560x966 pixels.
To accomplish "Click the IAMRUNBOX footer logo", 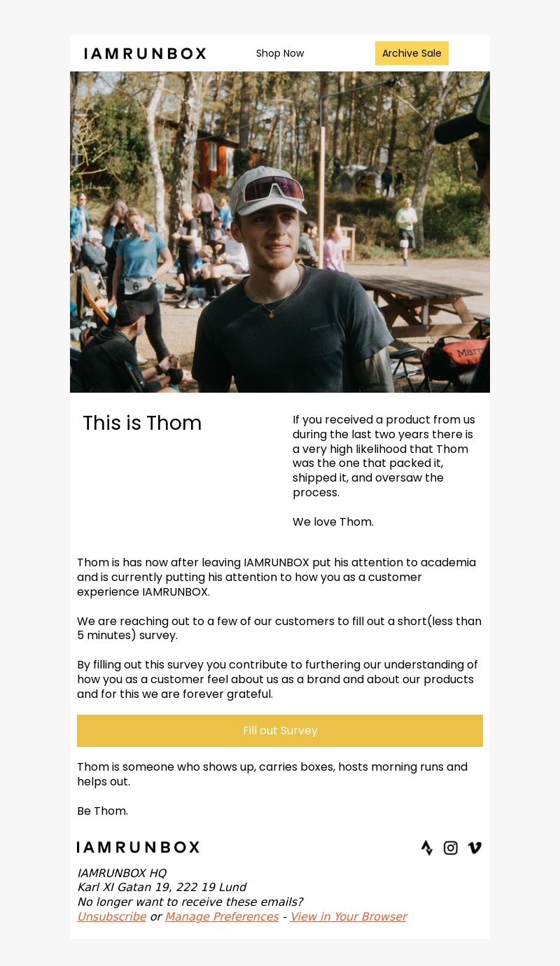I will [138, 847].
